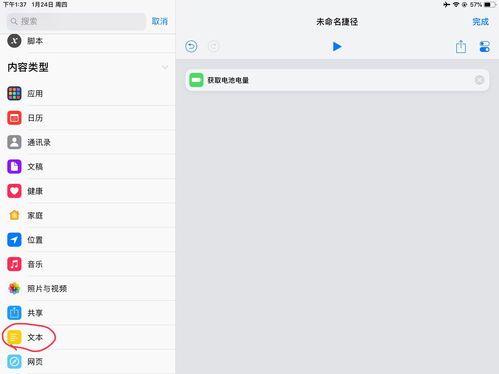Select the 位置 location category
This screenshot has width=499, height=374.
87,240
